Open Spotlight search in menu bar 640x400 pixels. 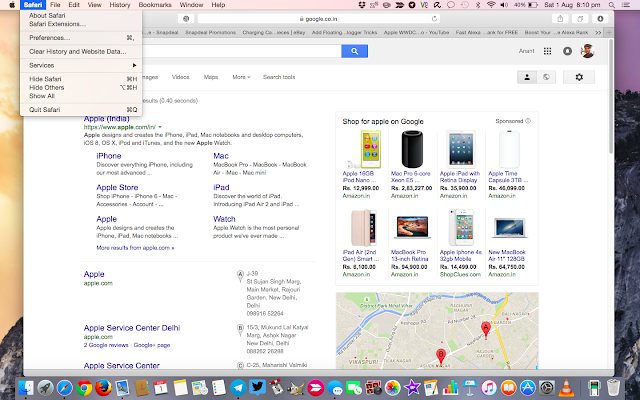[x=611, y=5]
